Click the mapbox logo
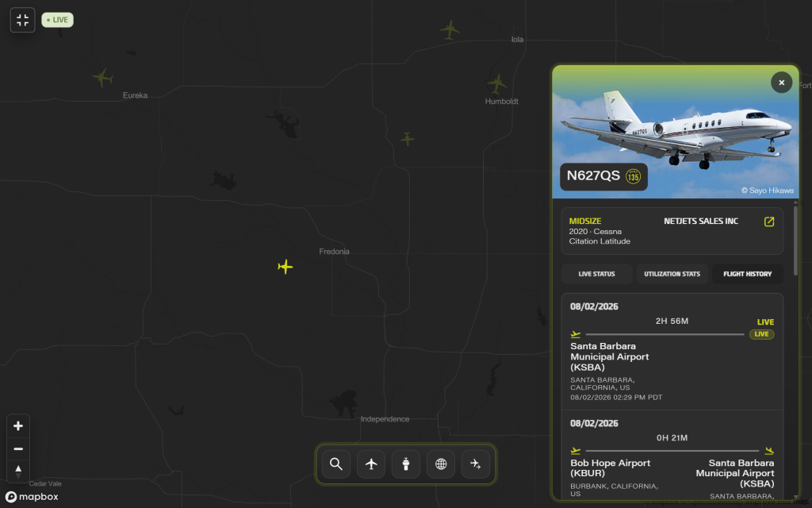Viewport: 812px width, 508px height. 32,497
